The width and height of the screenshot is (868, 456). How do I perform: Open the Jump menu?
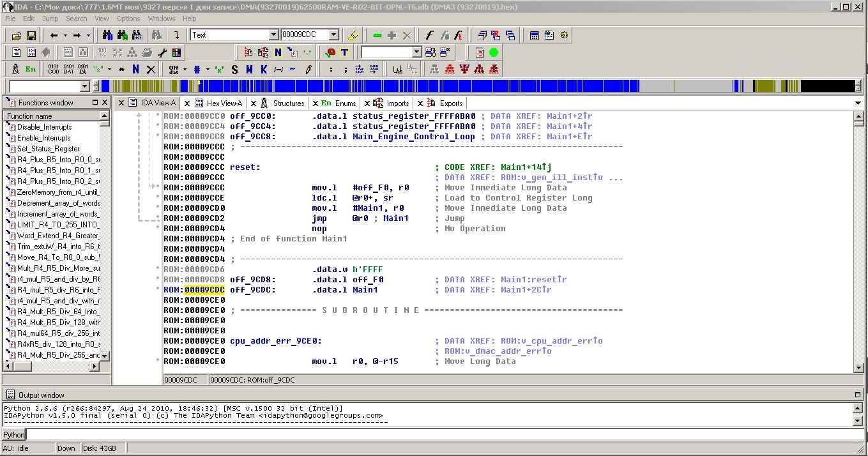click(x=50, y=19)
